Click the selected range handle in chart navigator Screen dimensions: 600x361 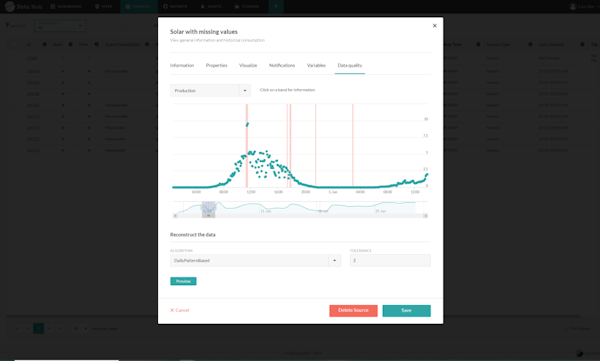[x=209, y=216]
